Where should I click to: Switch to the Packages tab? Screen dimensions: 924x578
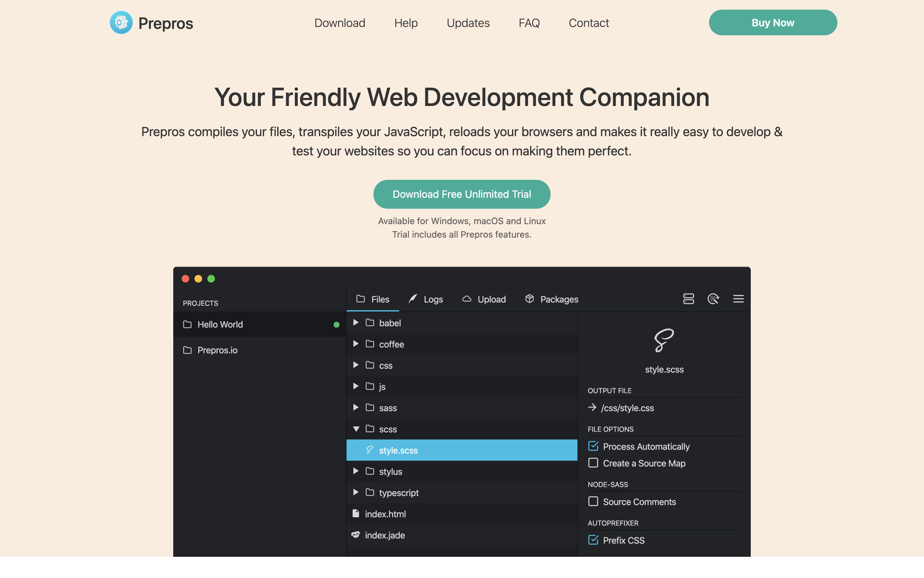(x=552, y=299)
